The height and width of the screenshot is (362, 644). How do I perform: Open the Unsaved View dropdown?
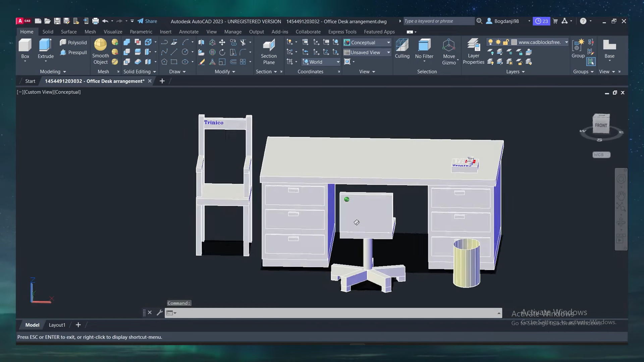367,52
